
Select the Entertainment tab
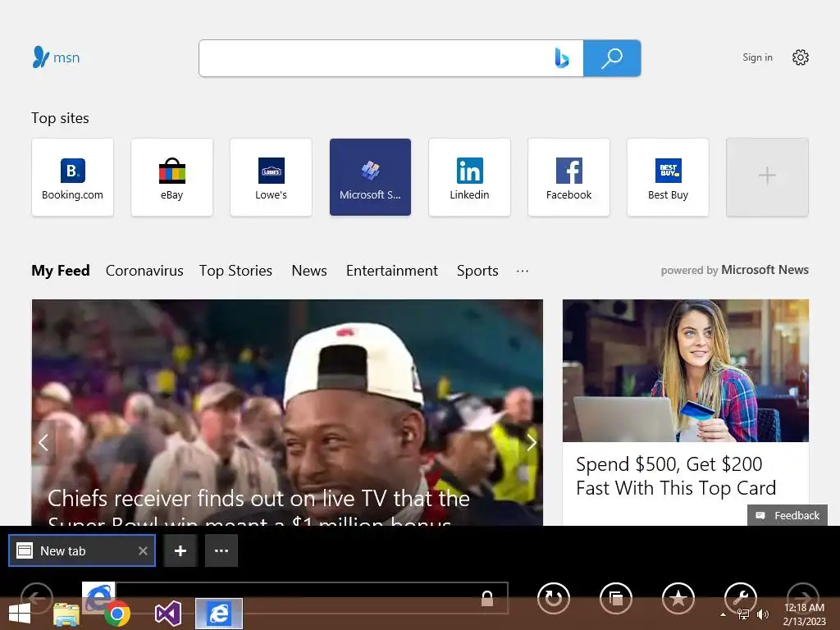(391, 271)
